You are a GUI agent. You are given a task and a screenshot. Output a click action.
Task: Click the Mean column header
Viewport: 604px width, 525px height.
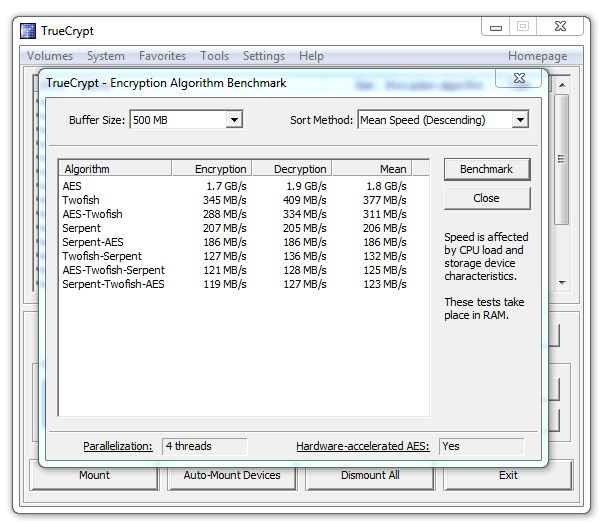(x=372, y=169)
